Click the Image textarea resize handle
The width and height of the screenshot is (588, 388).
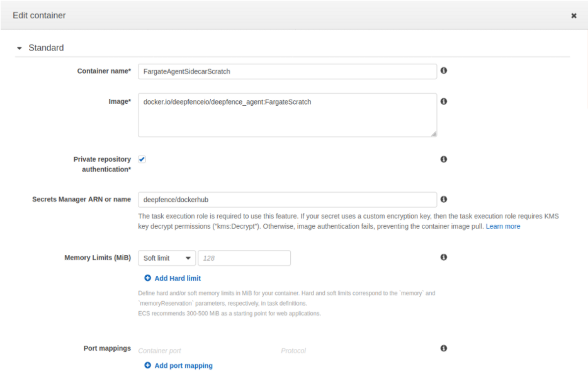tap(434, 134)
